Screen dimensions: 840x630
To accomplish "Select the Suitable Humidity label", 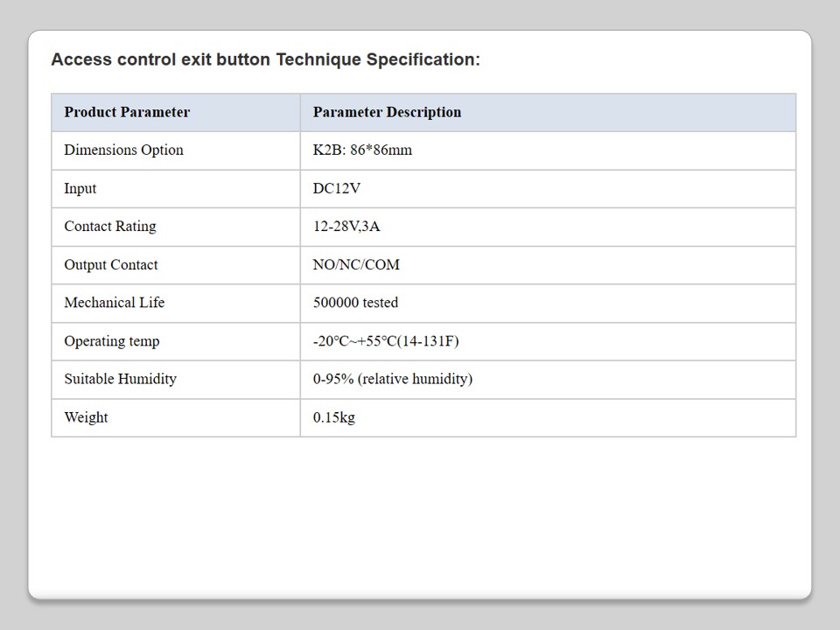I will pyautogui.click(x=120, y=378).
